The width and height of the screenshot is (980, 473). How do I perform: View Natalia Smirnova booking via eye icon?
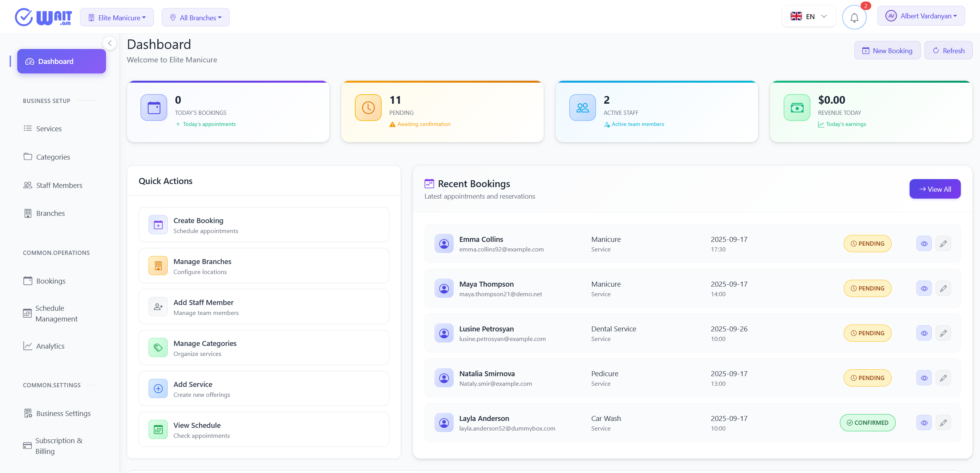pos(924,378)
